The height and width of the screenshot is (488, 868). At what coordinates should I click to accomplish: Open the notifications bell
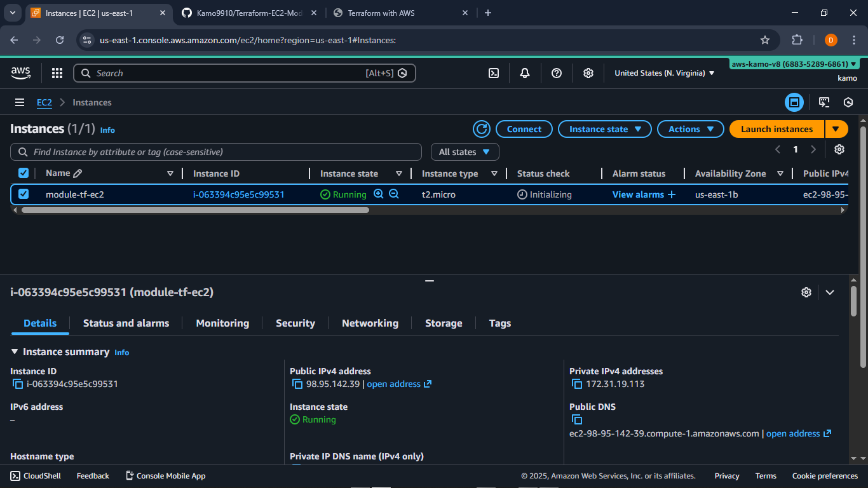(525, 73)
